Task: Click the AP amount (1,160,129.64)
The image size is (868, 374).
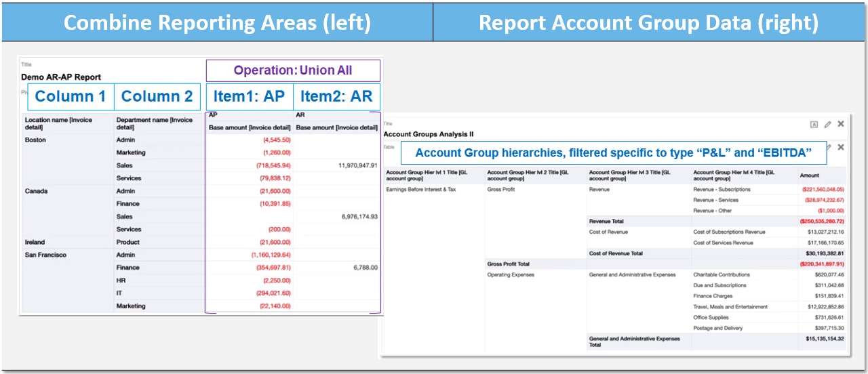Action: click(x=271, y=255)
